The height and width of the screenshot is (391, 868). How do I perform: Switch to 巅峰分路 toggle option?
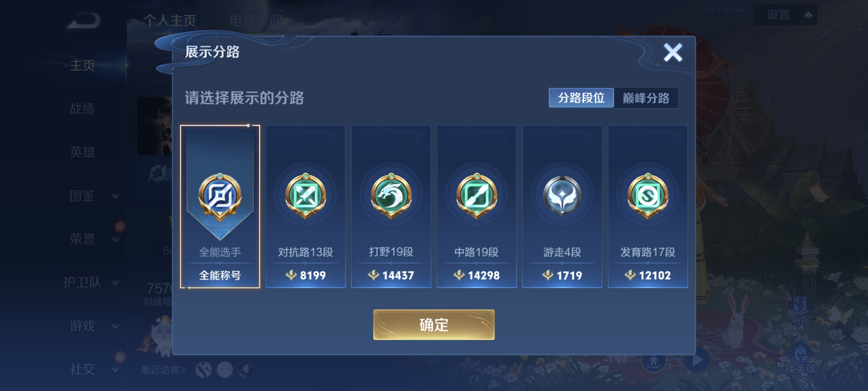click(x=646, y=98)
